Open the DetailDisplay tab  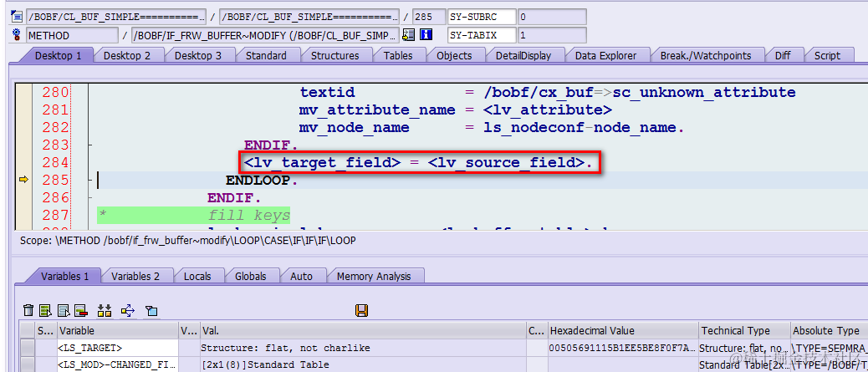point(523,55)
